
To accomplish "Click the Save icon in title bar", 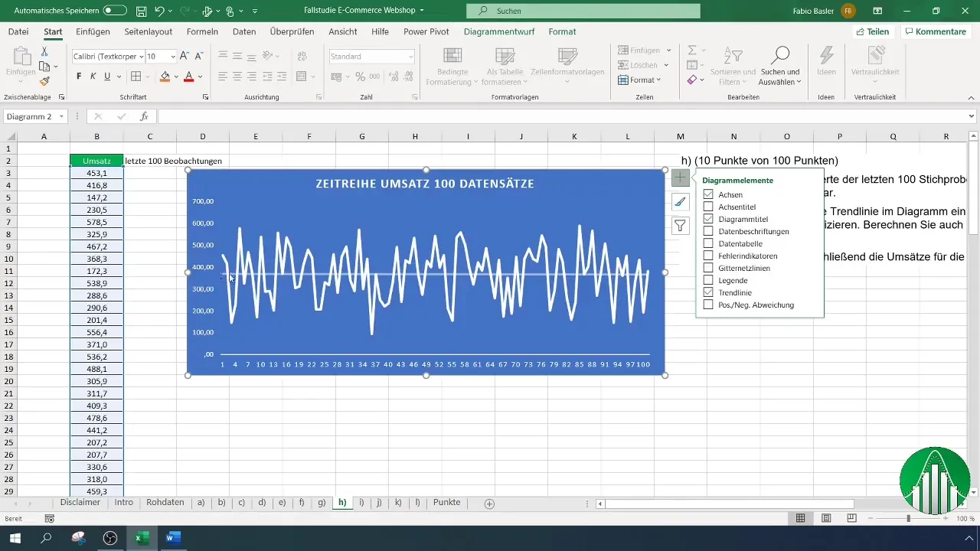I will pos(142,11).
